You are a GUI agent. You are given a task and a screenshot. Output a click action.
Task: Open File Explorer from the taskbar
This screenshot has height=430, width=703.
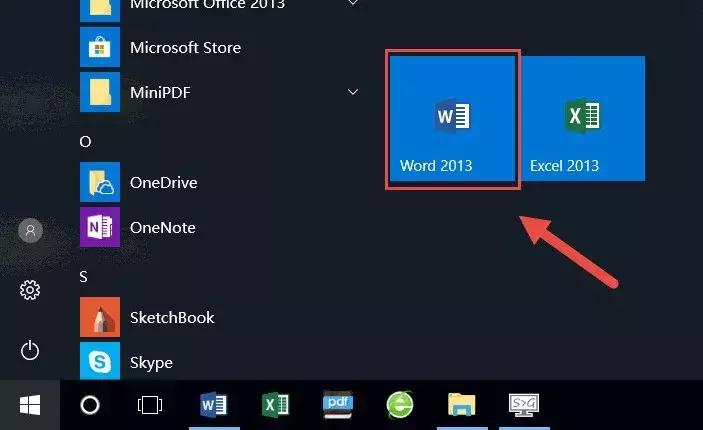point(462,404)
